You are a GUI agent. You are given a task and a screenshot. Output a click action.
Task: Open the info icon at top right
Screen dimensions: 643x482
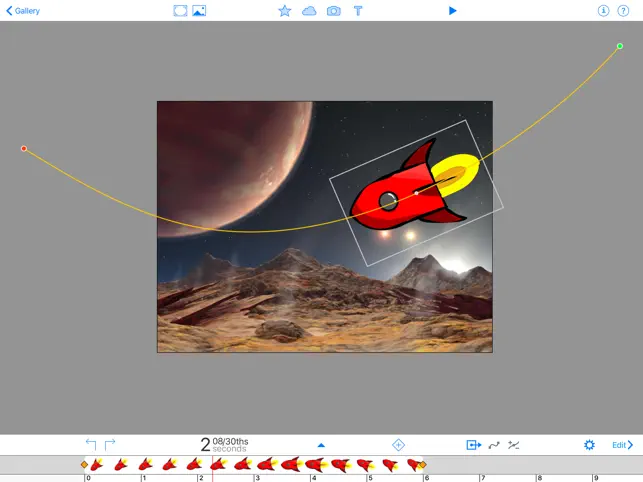(x=603, y=11)
